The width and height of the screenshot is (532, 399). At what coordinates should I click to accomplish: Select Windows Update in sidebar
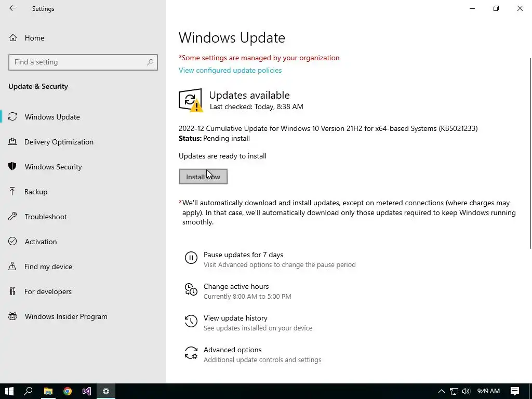pos(52,117)
